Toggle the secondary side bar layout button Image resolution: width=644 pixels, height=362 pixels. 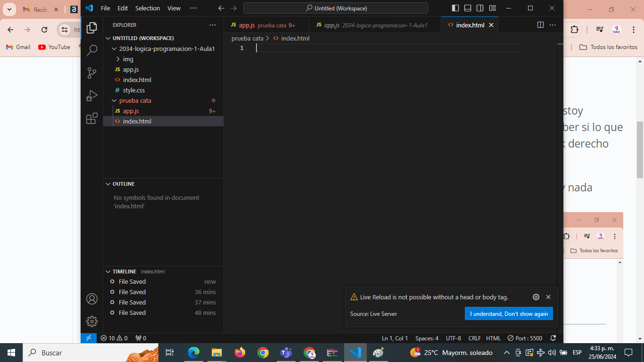click(480, 8)
